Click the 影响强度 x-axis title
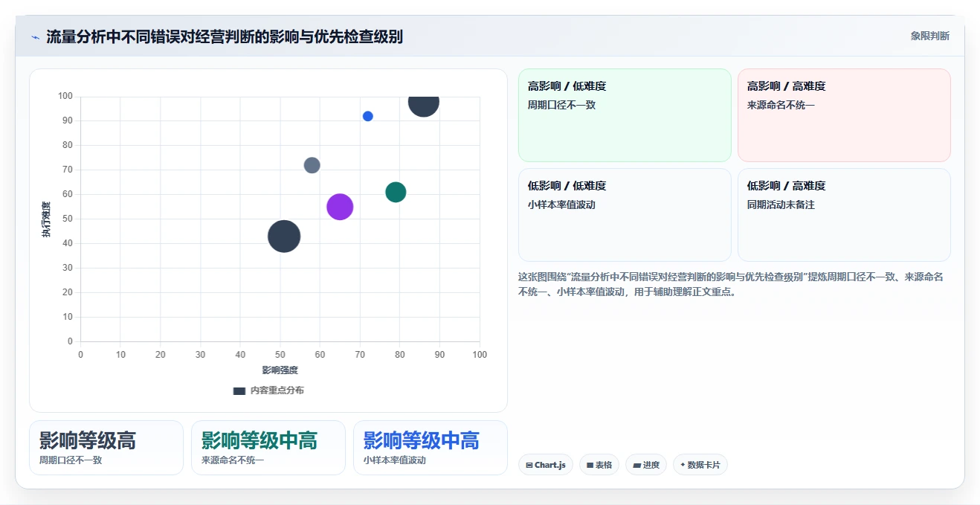Image resolution: width=980 pixels, height=505 pixels. click(280, 370)
